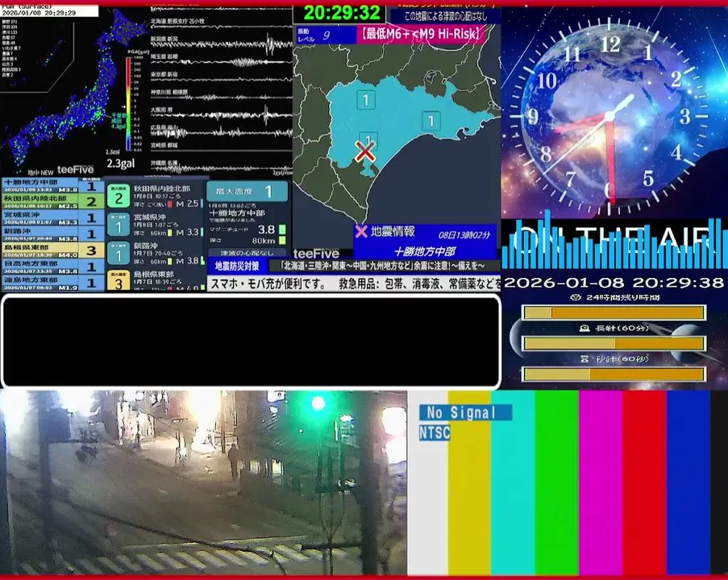Screen dimensions: 728x580
Task: Click the 神奈川県 相模原 waveform label
Action: pyautogui.click(x=169, y=93)
